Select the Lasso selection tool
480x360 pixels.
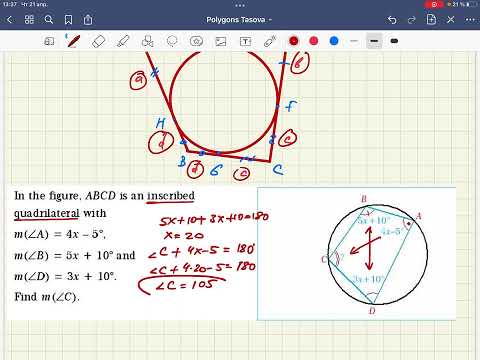tap(172, 41)
